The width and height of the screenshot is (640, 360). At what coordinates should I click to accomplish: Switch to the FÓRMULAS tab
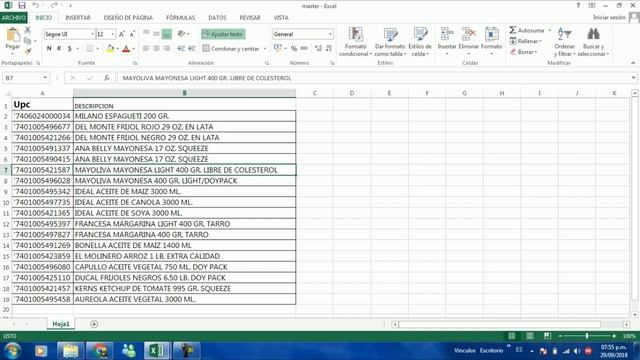click(180, 18)
